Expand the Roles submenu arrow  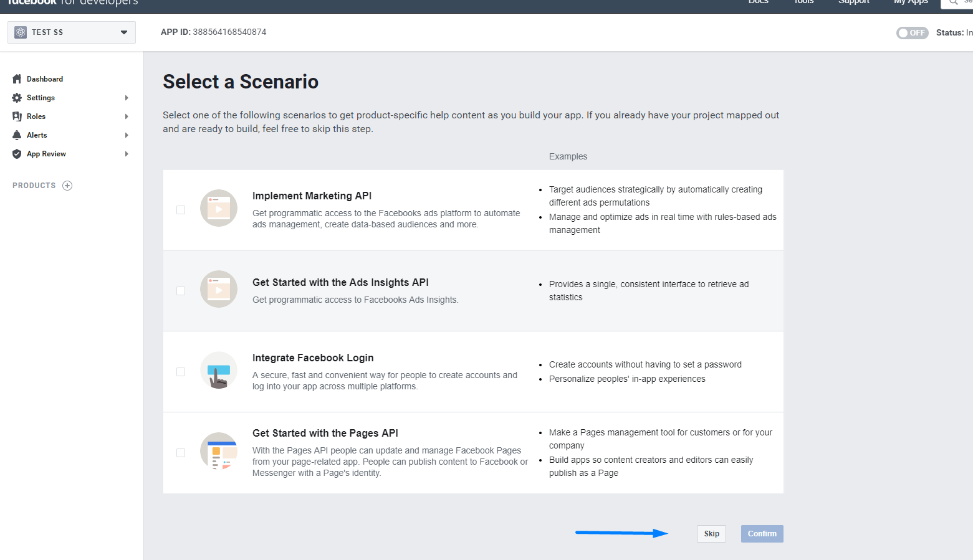coord(127,116)
